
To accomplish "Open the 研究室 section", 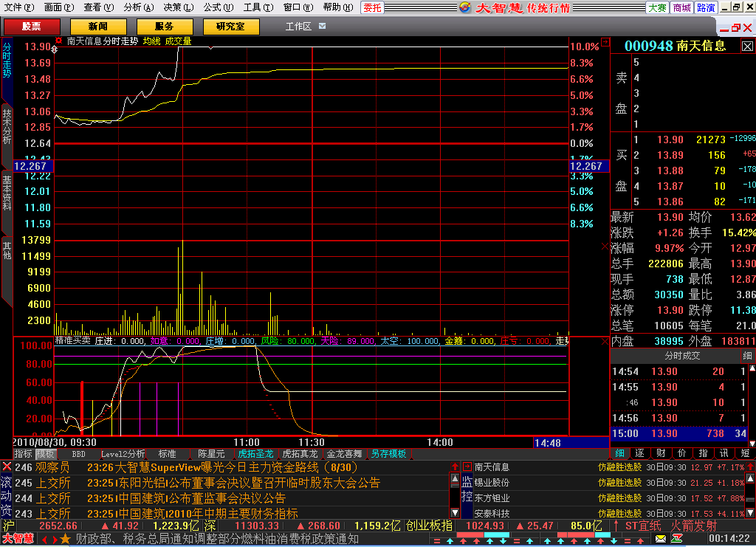I will (231, 27).
